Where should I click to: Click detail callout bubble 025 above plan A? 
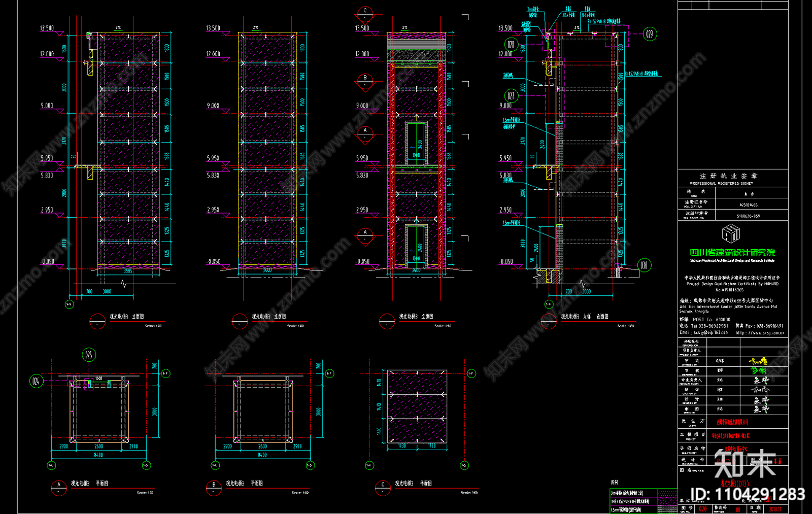coord(89,355)
